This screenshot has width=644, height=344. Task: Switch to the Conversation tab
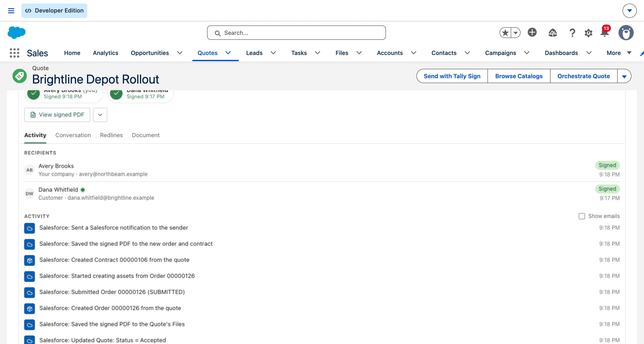pyautogui.click(x=73, y=135)
